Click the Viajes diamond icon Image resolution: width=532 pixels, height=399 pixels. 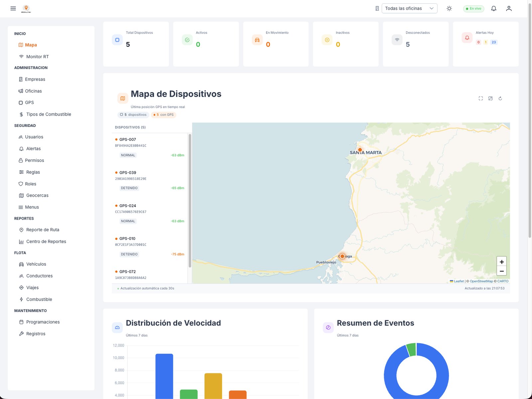coord(21,288)
